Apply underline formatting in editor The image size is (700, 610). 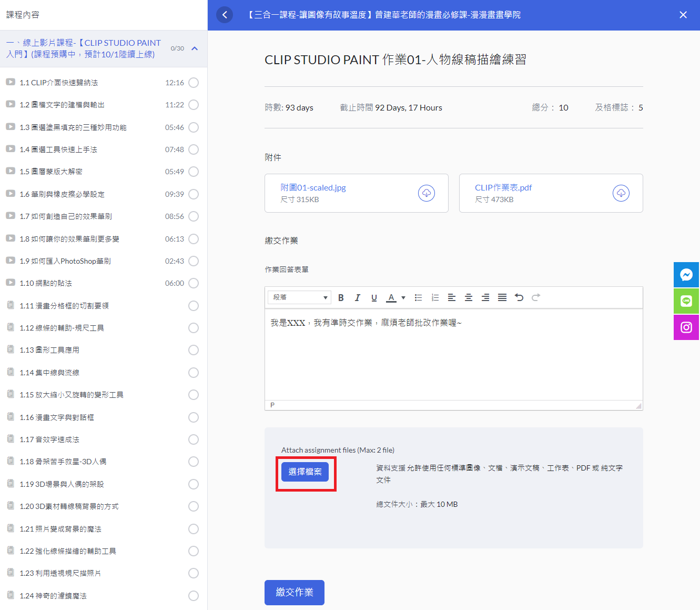pyautogui.click(x=374, y=298)
